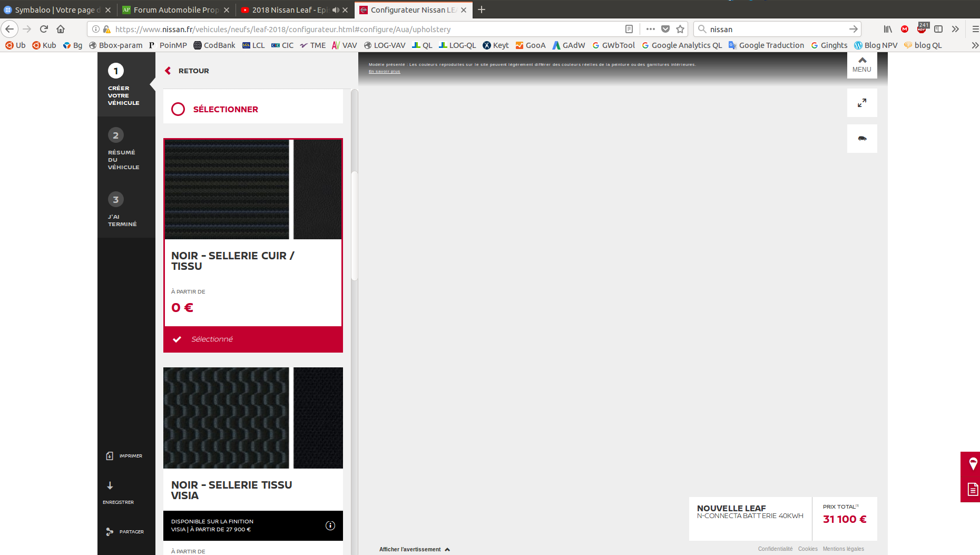The image size is (980, 555).
Task: Click the RETOUR link
Action: click(x=194, y=71)
